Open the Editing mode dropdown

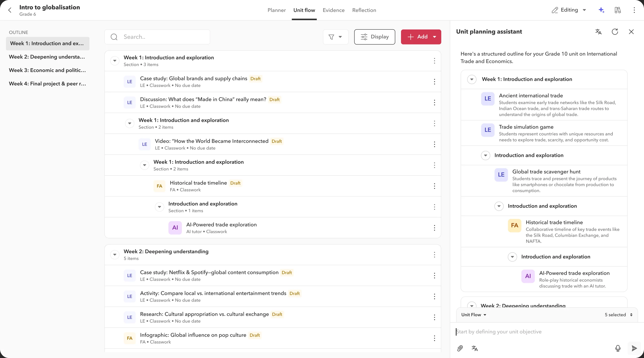point(569,10)
